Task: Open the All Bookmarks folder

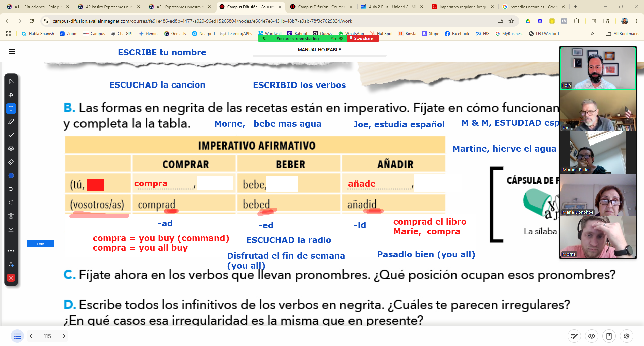Action: pos(622,34)
